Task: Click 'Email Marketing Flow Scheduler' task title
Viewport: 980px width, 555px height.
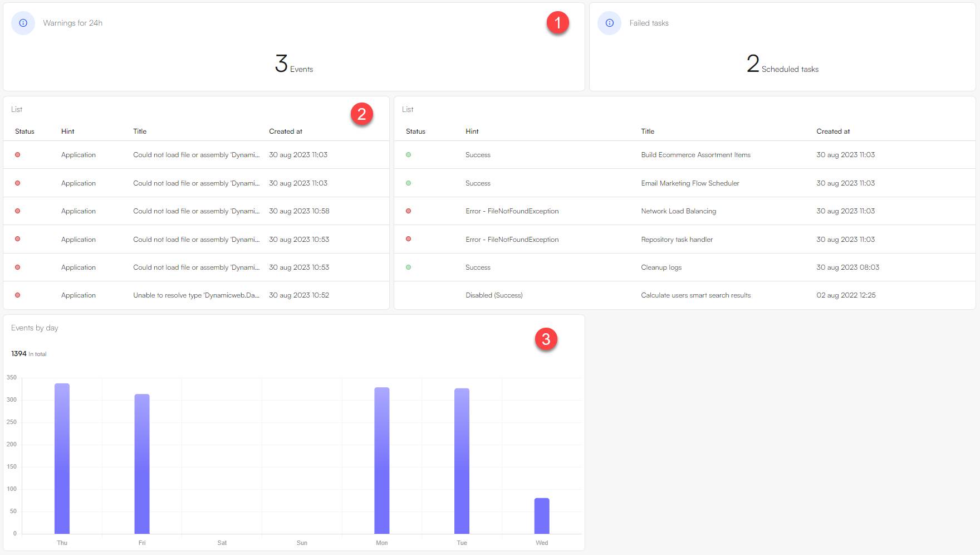Action: coord(690,183)
